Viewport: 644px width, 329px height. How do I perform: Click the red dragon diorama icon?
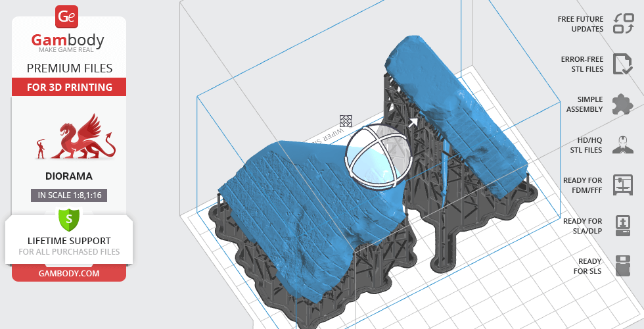[x=78, y=138]
